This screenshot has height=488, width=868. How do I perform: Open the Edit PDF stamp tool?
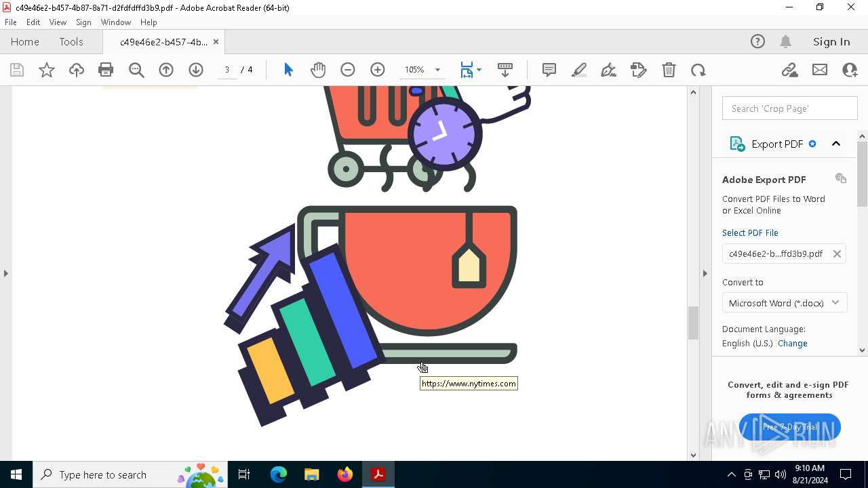click(x=639, y=70)
